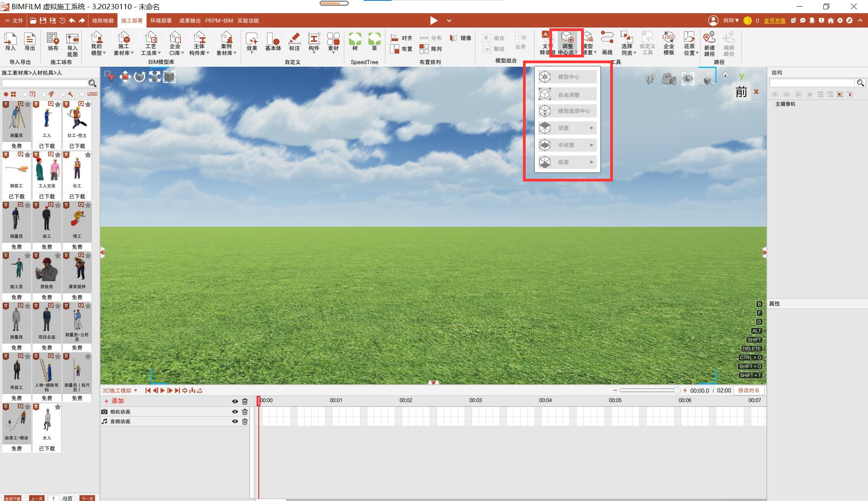Select the LOGO filter radio button
This screenshot has width=868, height=501.
pyautogui.click(x=82, y=94)
